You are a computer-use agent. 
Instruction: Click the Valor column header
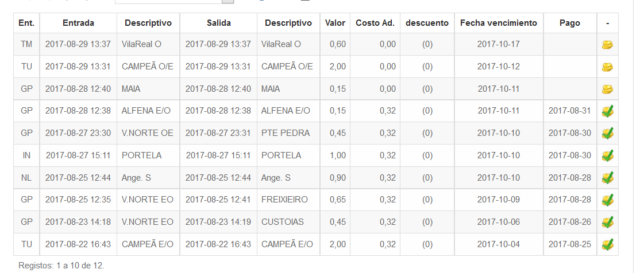335,23
